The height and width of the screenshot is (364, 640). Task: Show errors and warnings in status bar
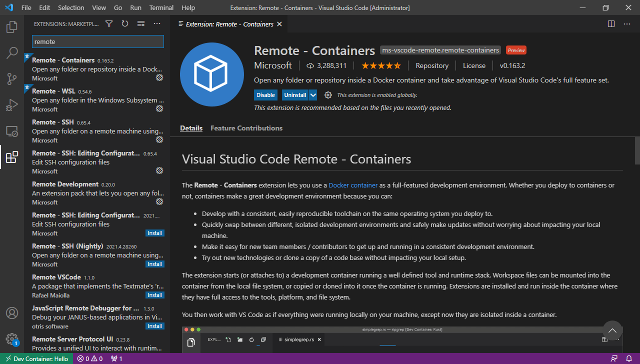point(90,358)
